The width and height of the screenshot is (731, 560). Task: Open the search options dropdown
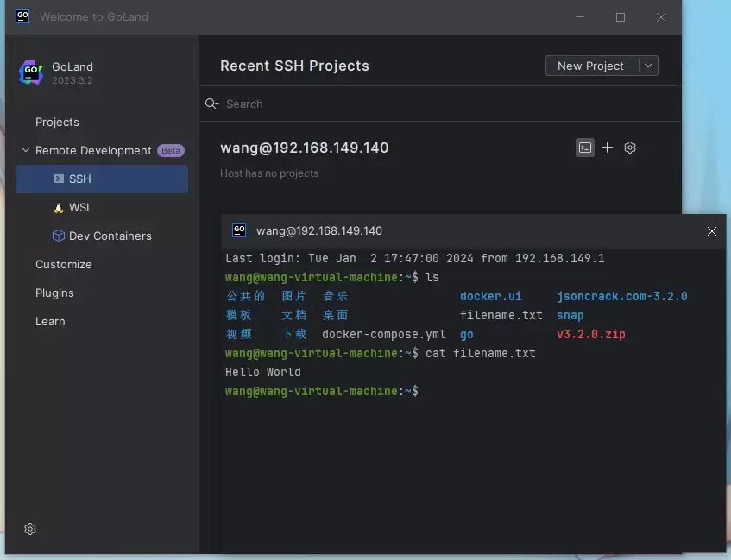click(217, 104)
